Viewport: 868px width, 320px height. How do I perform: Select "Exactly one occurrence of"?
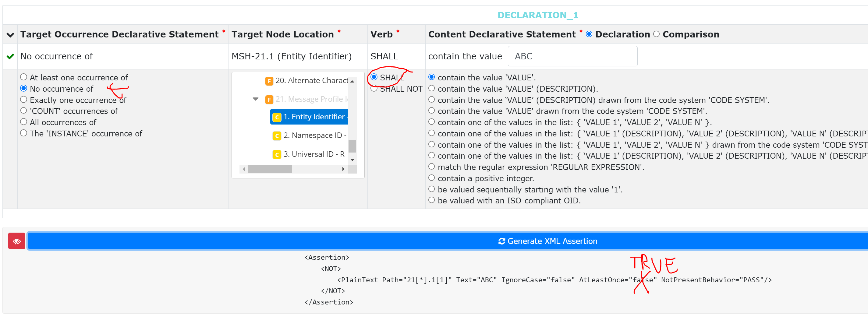(x=23, y=99)
